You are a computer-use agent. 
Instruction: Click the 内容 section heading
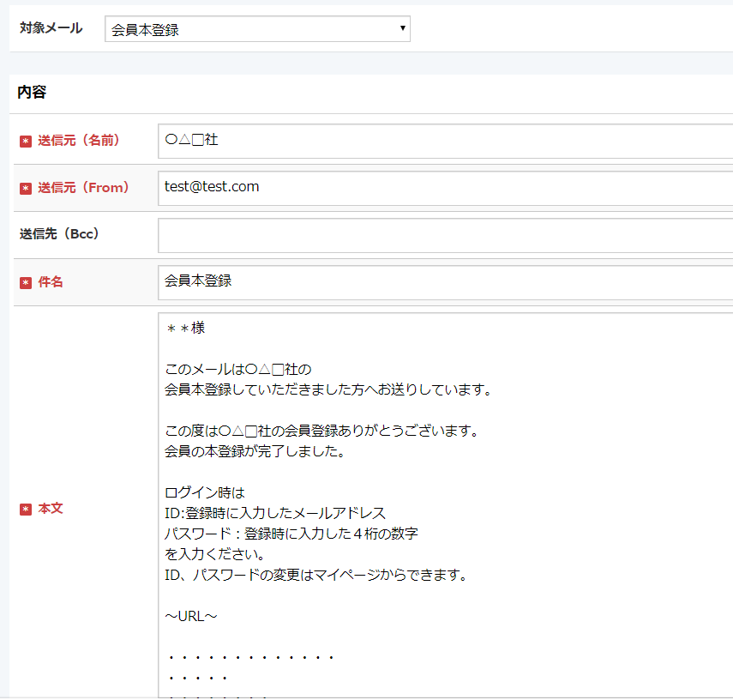[x=32, y=92]
